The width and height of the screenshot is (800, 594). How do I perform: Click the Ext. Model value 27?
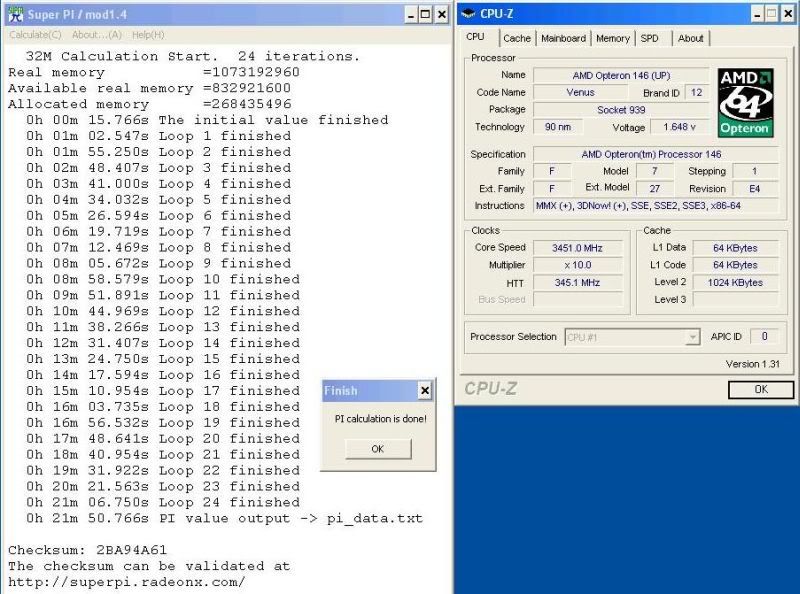point(655,189)
